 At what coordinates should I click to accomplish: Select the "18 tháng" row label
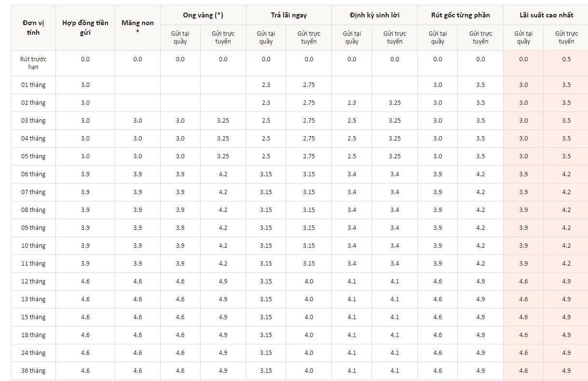tap(33, 335)
